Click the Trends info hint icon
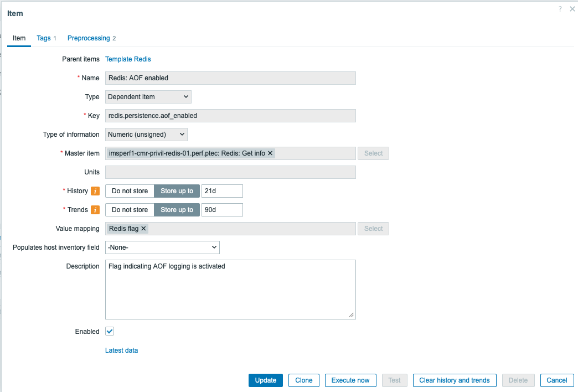The height and width of the screenshot is (392, 578). 95,210
